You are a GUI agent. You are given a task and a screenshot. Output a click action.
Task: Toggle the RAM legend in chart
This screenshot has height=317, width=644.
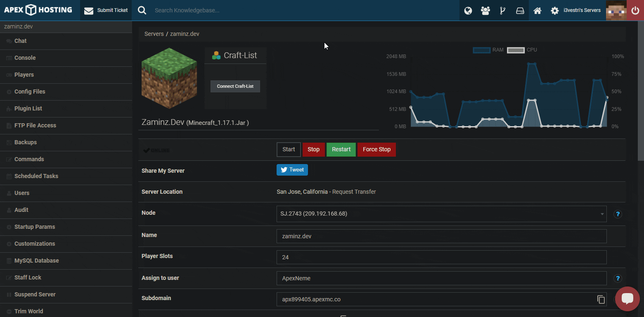tap(488, 50)
